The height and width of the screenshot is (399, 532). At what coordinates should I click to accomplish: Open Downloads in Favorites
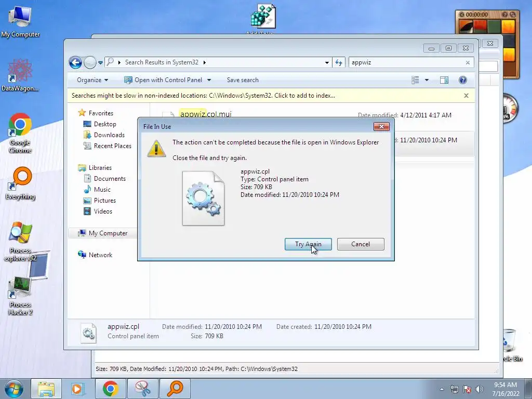pyautogui.click(x=104, y=135)
